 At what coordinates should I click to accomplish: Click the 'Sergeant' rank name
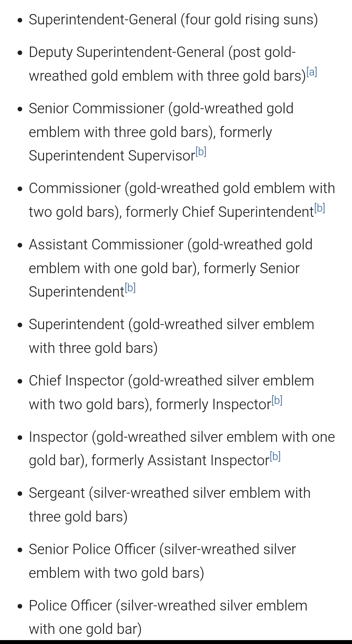coord(57,493)
